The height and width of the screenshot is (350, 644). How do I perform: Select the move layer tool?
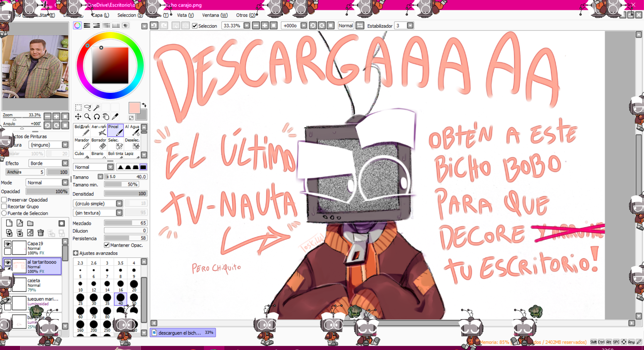tap(78, 117)
